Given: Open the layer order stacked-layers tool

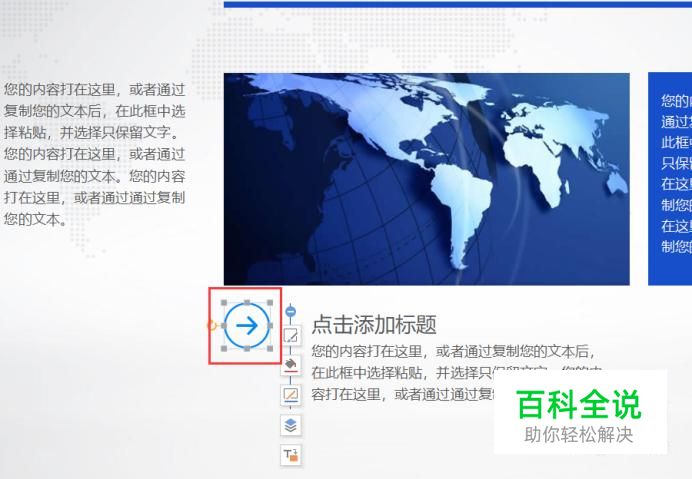Looking at the screenshot, I should click(x=291, y=425).
